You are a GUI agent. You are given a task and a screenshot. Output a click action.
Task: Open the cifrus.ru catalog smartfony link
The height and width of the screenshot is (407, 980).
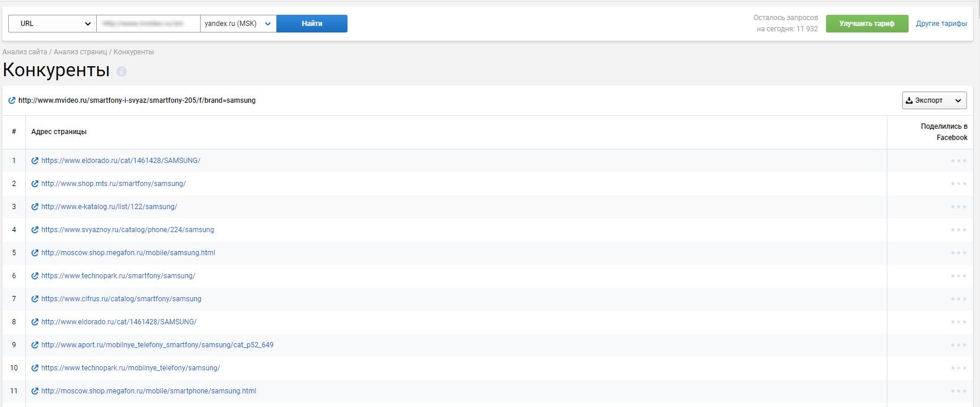[x=121, y=299]
